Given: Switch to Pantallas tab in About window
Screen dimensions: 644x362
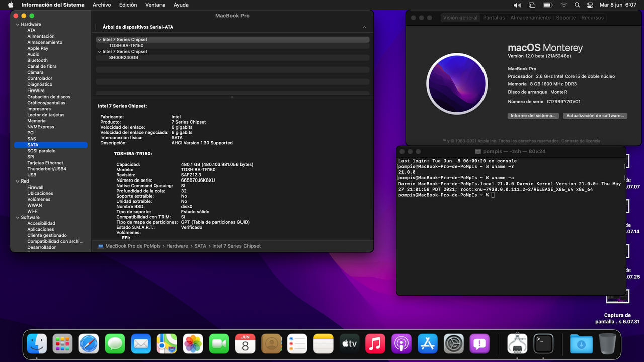Looking at the screenshot, I should coord(494,18).
